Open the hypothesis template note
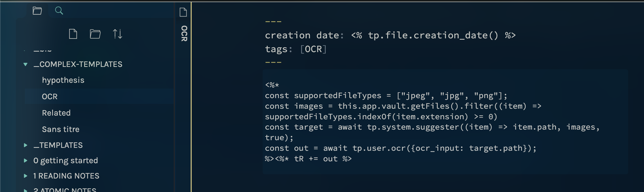Viewport: 644px width, 192px height. pyautogui.click(x=63, y=80)
